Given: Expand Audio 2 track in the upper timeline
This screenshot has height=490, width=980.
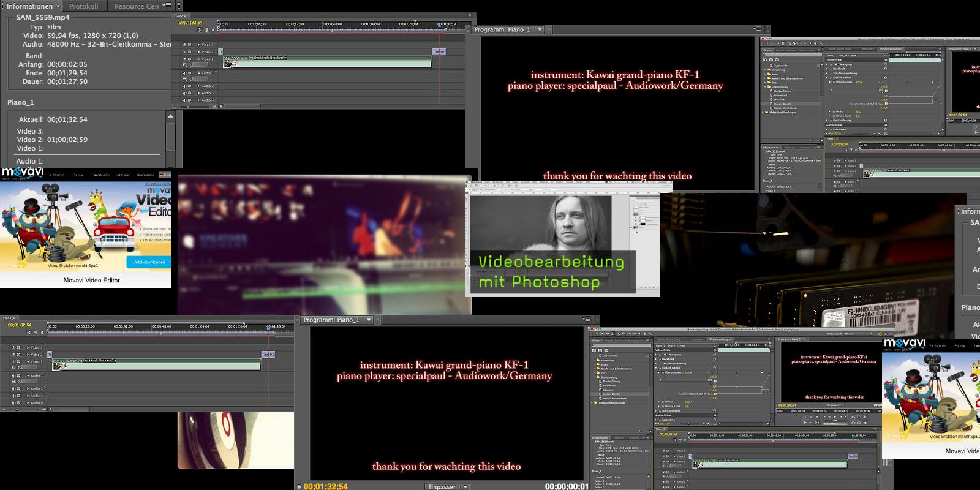Looking at the screenshot, I should click(x=198, y=86).
